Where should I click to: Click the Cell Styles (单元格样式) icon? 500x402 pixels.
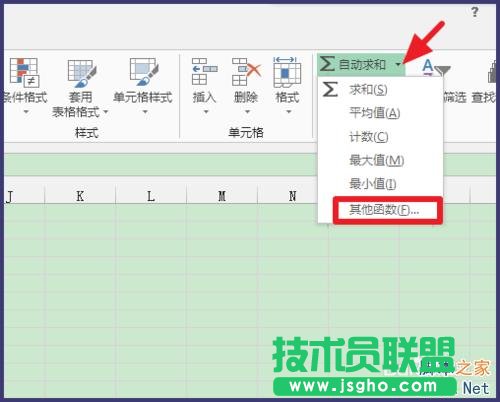click(144, 72)
